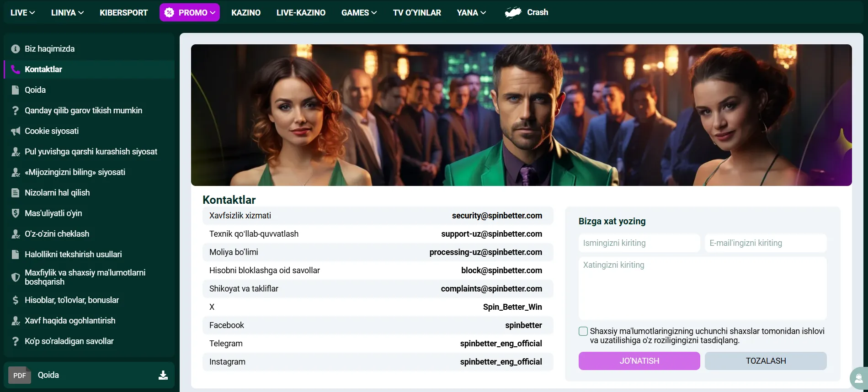Click Telegram spinbetter_eng_official handle
This screenshot has width=868, height=392.
tap(501, 344)
